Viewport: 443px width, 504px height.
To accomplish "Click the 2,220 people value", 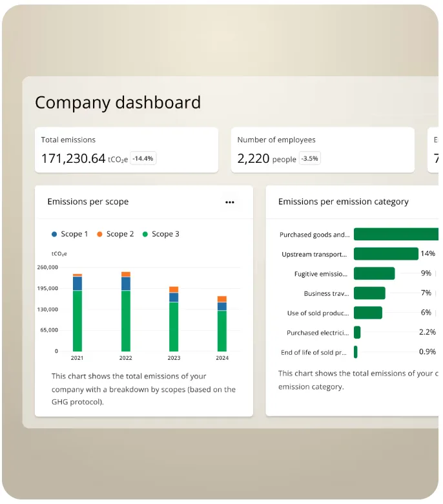I will click(267, 159).
